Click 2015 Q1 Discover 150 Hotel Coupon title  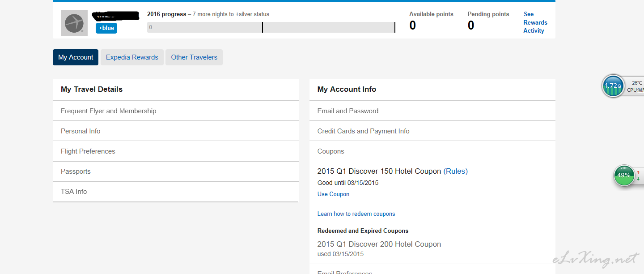pos(379,171)
